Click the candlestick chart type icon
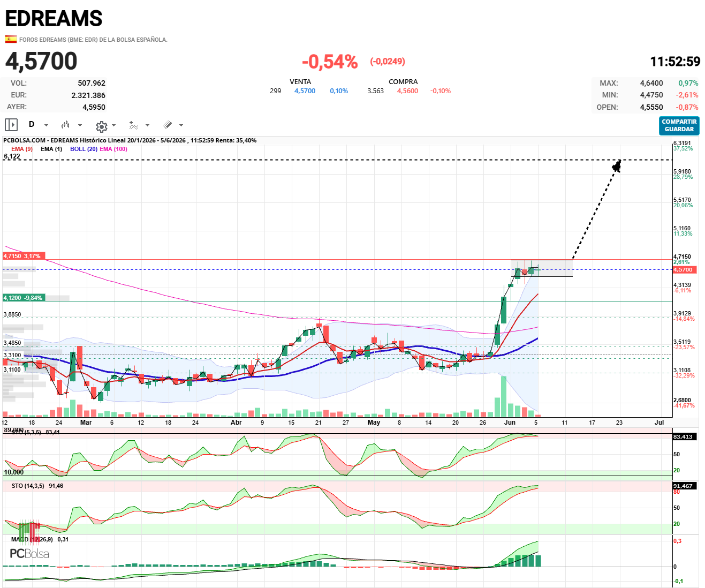Image resolution: width=705 pixels, height=588 pixels. click(65, 125)
